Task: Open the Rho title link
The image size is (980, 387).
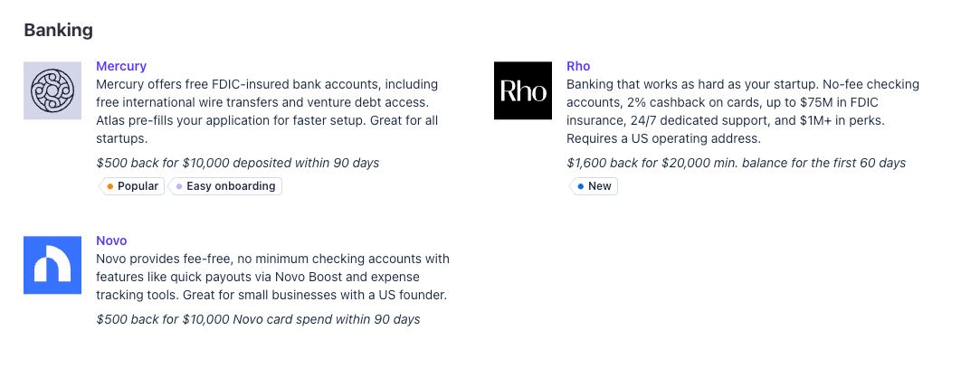Action: 578,66
